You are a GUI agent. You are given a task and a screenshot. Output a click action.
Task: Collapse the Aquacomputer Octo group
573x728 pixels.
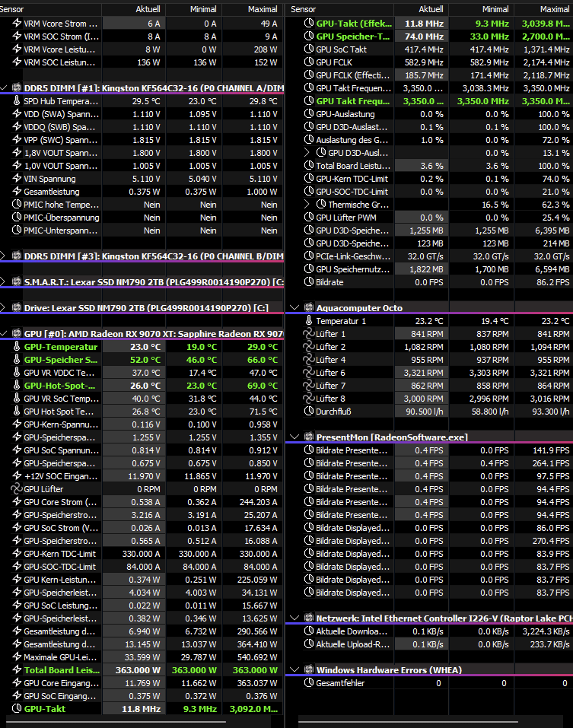click(294, 307)
